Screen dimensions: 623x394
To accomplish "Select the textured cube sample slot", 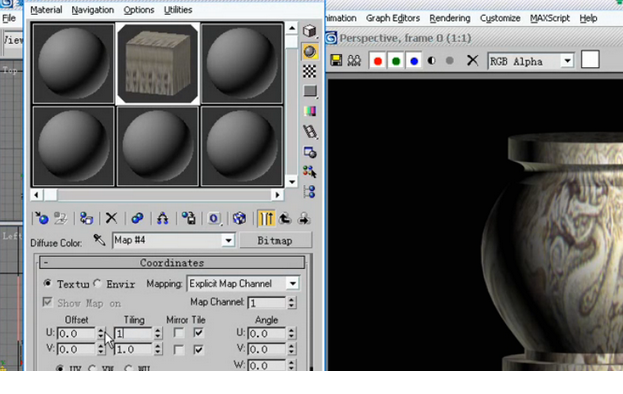I will [x=158, y=64].
